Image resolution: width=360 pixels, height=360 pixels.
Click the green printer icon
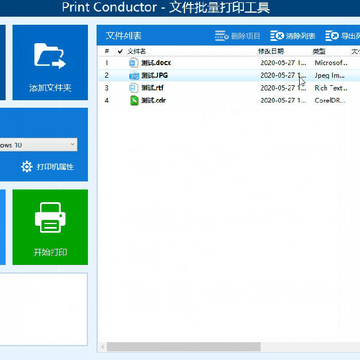50,217
